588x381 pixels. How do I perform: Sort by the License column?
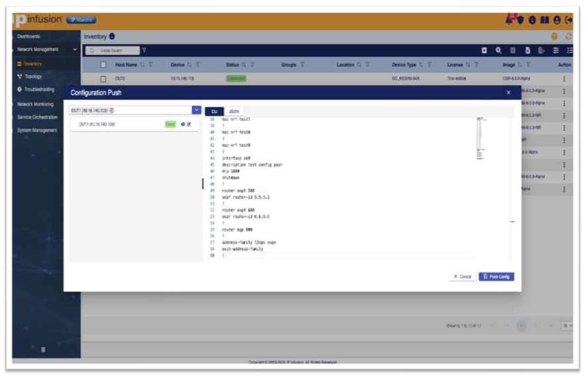coord(468,65)
